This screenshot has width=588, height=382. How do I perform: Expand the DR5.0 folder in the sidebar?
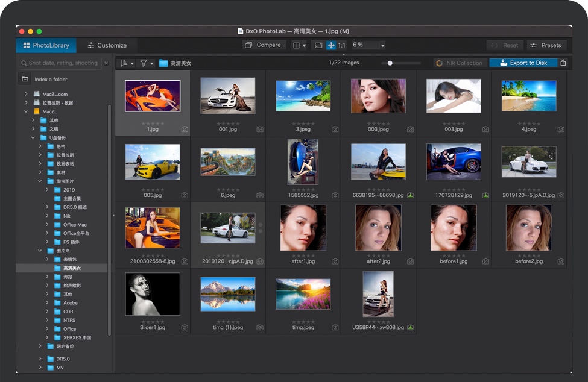39,359
